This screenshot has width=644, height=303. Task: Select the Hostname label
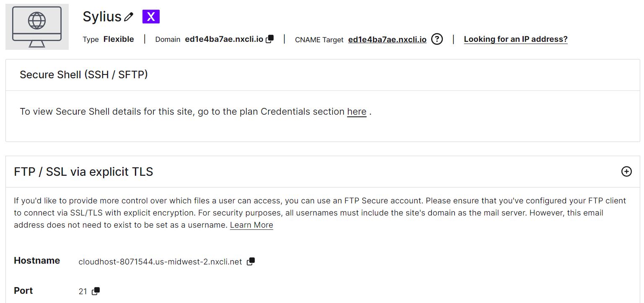(x=37, y=260)
